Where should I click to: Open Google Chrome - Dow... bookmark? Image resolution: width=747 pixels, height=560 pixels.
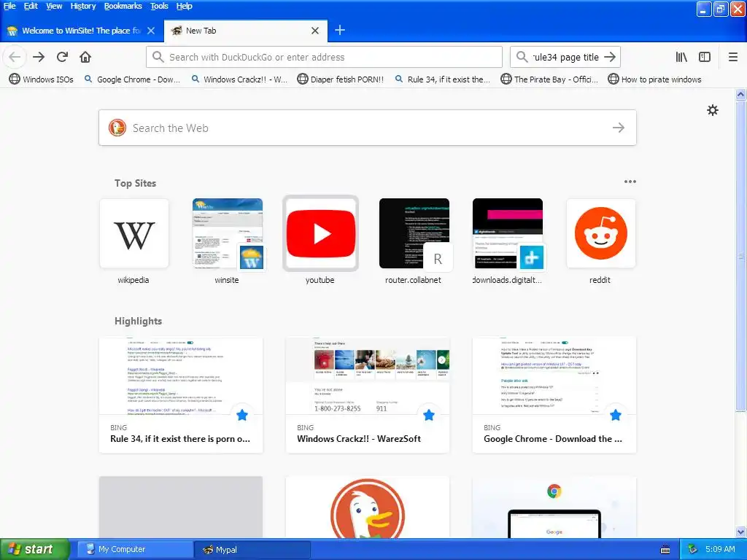pos(132,79)
